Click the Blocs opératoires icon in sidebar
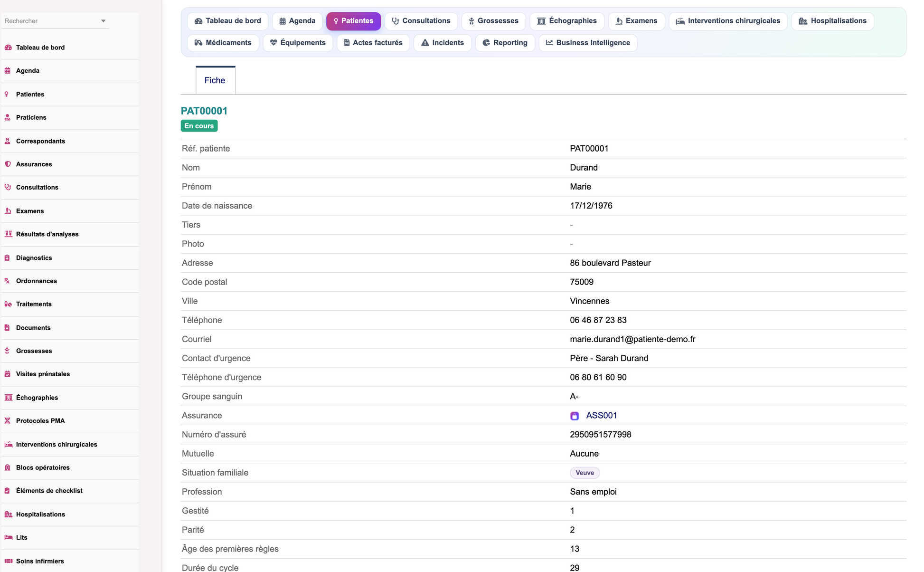The image size is (924, 572). [x=8, y=467]
